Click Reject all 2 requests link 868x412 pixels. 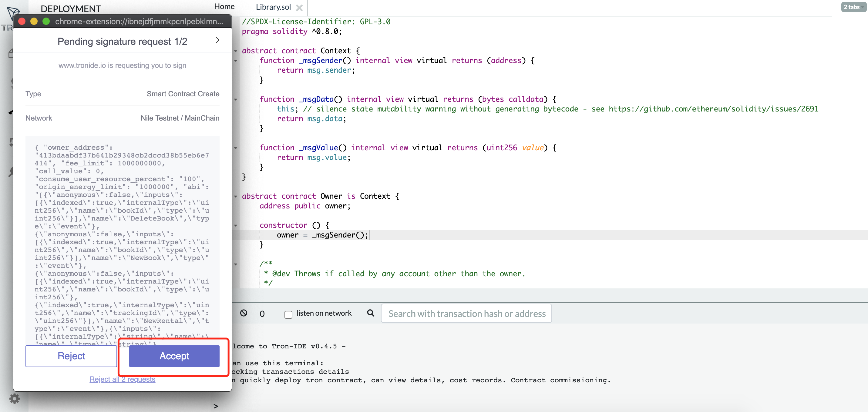coord(122,379)
